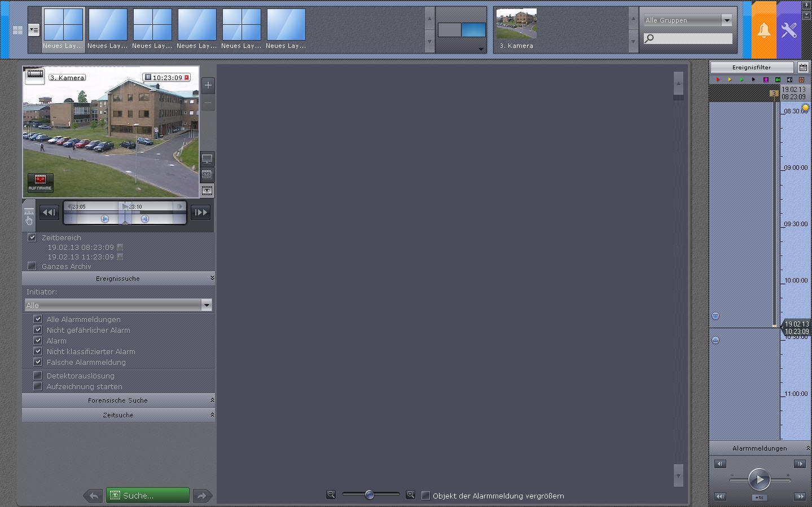This screenshot has width=812, height=507.
Task: Click fast-forward button right of mini timeline
Action: coord(200,213)
